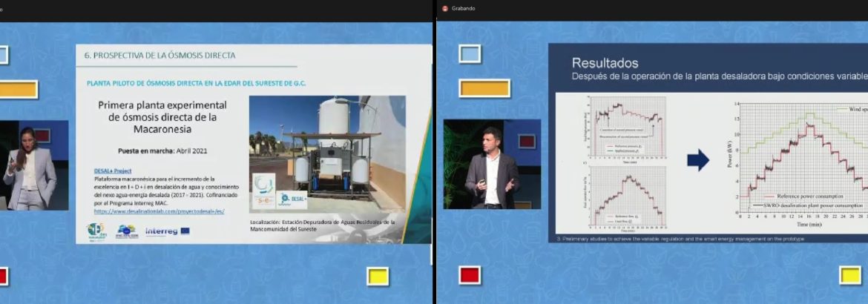
Task: Click the green 'des' logo below the slide text
Action: pyautogui.click(x=96, y=231)
